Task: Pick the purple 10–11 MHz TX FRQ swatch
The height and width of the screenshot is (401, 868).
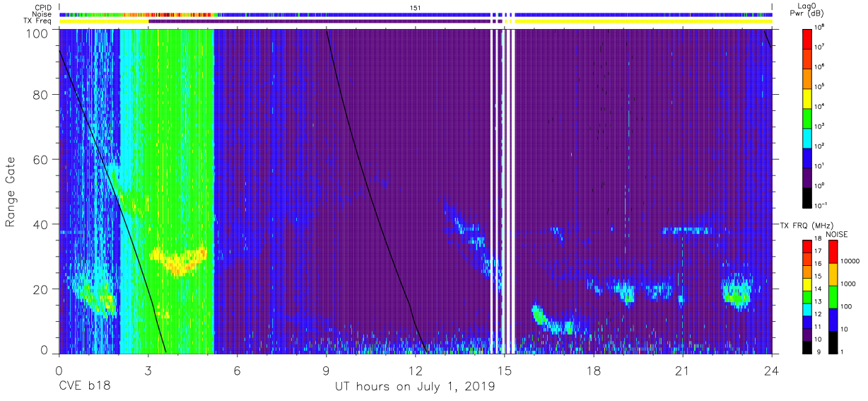Action: click(808, 335)
